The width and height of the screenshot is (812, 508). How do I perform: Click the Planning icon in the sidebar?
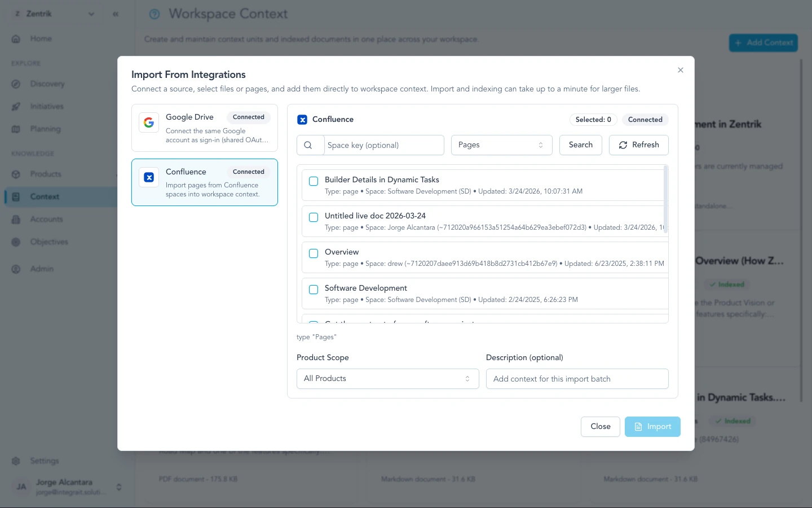(x=16, y=129)
